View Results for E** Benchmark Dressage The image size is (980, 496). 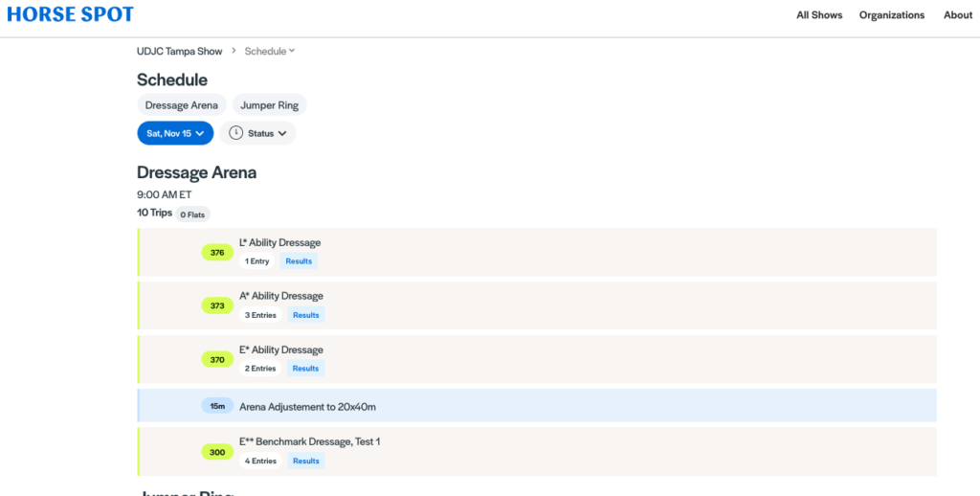(305, 461)
